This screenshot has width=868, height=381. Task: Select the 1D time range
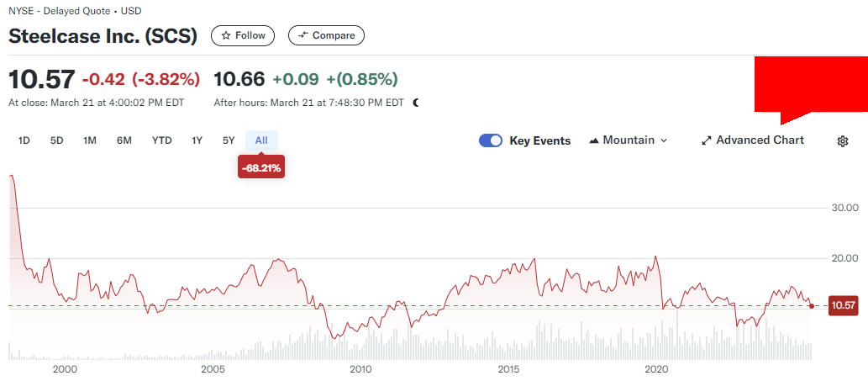tap(24, 140)
